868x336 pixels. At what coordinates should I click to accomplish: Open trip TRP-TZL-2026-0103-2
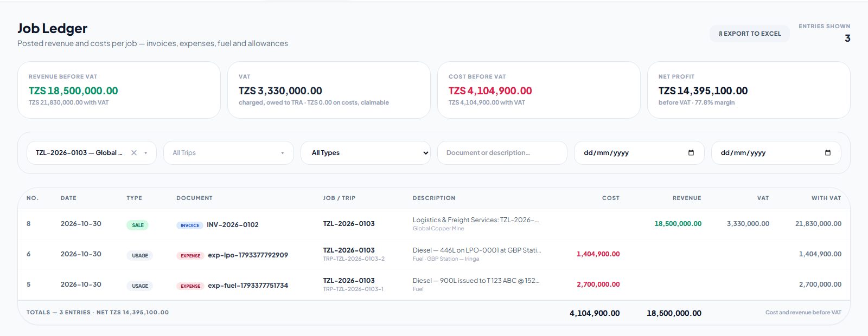(x=354, y=259)
